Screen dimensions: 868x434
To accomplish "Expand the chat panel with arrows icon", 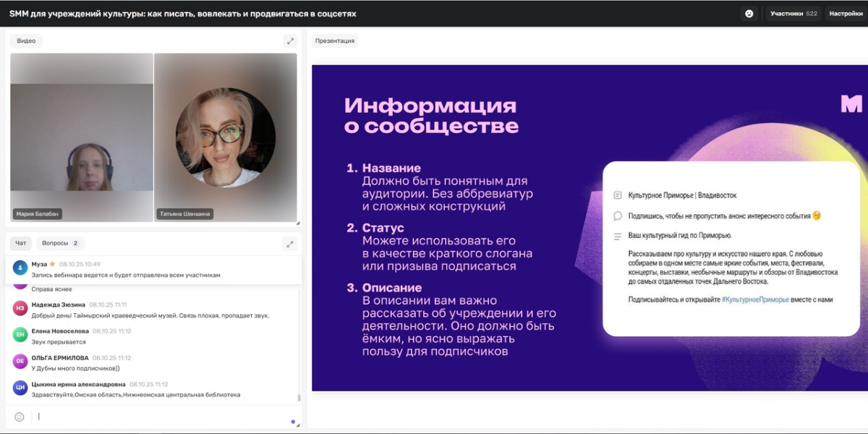I will (x=289, y=244).
